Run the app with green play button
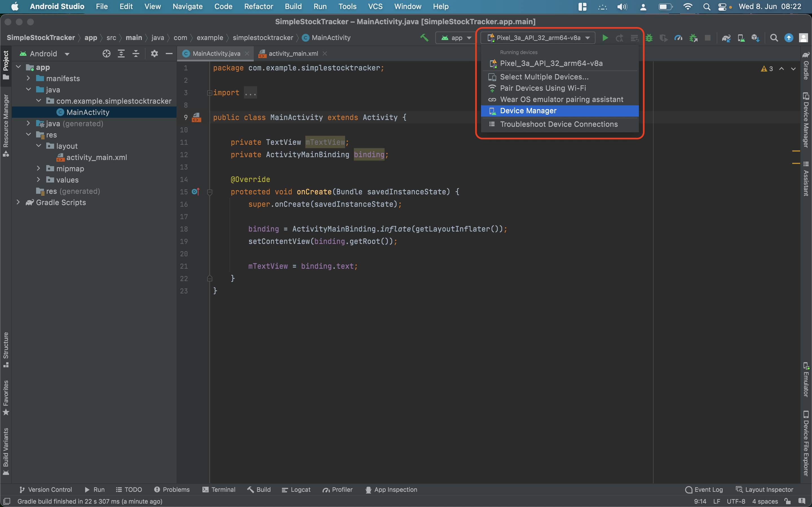812x507 pixels. (605, 38)
